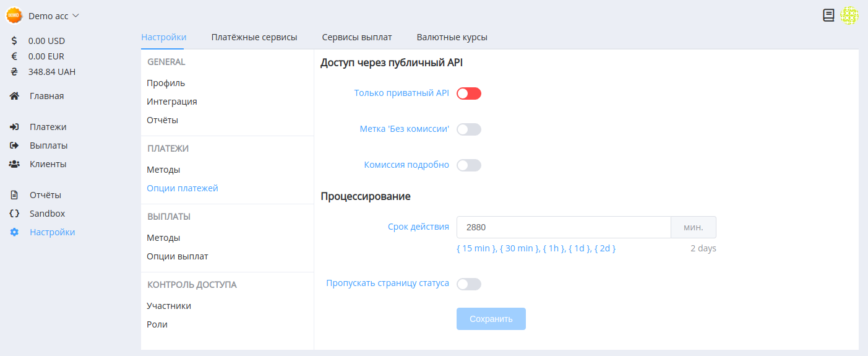
Task: Open Профиль settings section
Action: 166,83
